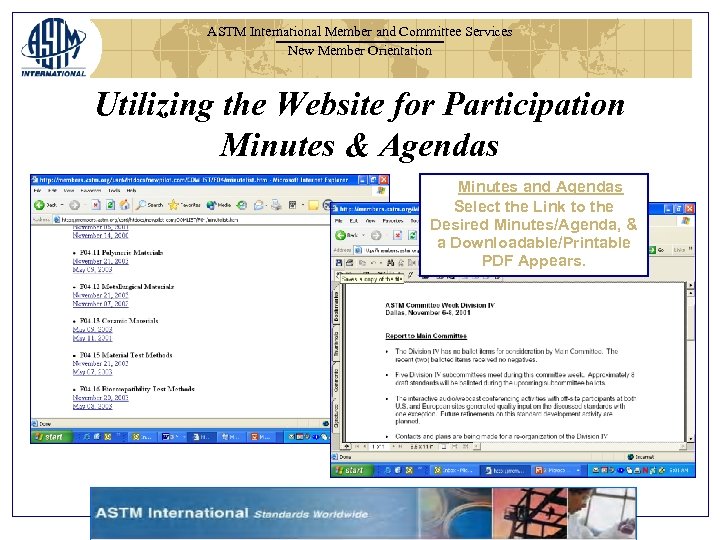Viewport: 720px width, 540px height.
Task: Open the Comments side tab in the PDF viewer
Action: click(x=336, y=380)
